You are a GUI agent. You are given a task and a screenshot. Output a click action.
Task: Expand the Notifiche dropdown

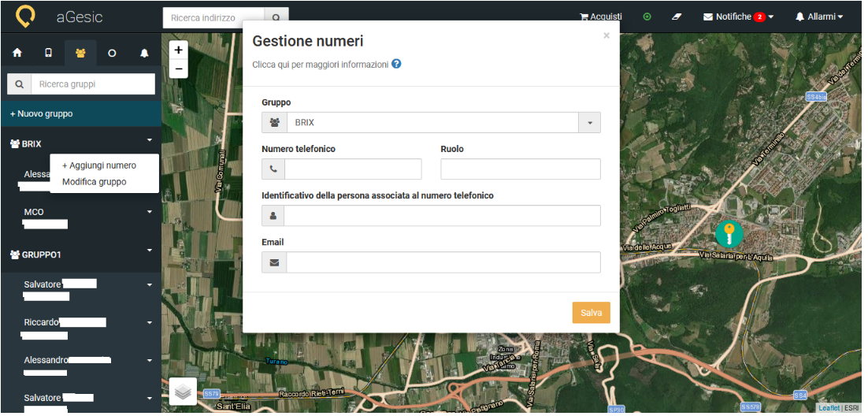[x=738, y=17]
